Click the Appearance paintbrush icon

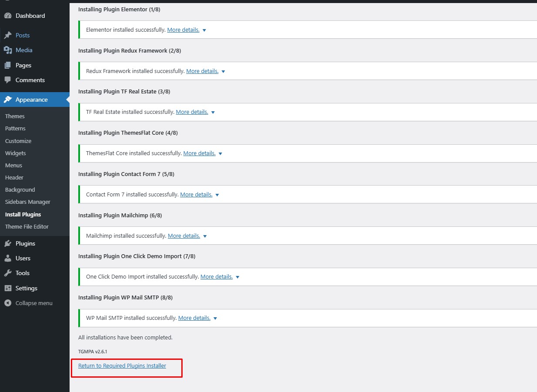click(x=8, y=100)
